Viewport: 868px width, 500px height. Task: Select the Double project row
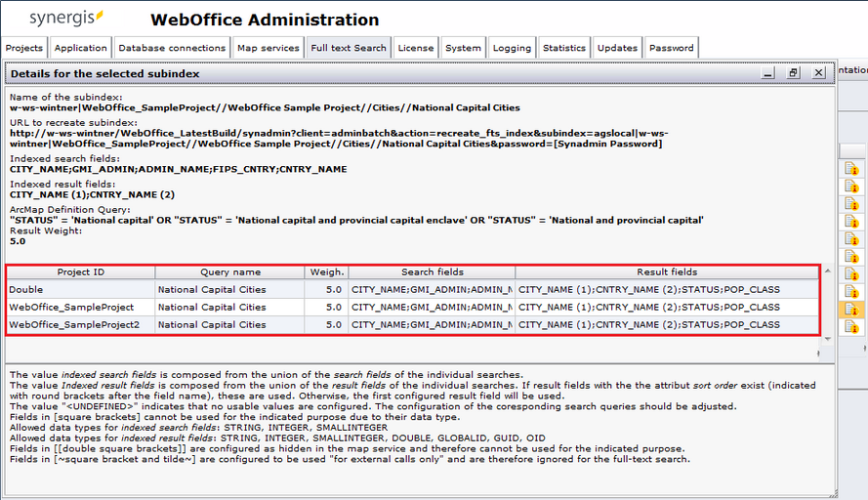click(x=412, y=290)
